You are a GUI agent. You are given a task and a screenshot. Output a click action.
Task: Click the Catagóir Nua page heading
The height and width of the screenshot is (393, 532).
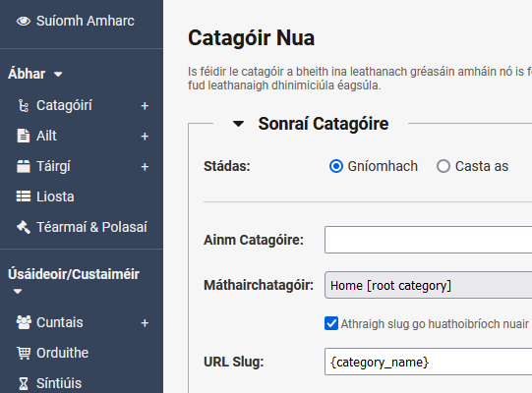tap(251, 37)
